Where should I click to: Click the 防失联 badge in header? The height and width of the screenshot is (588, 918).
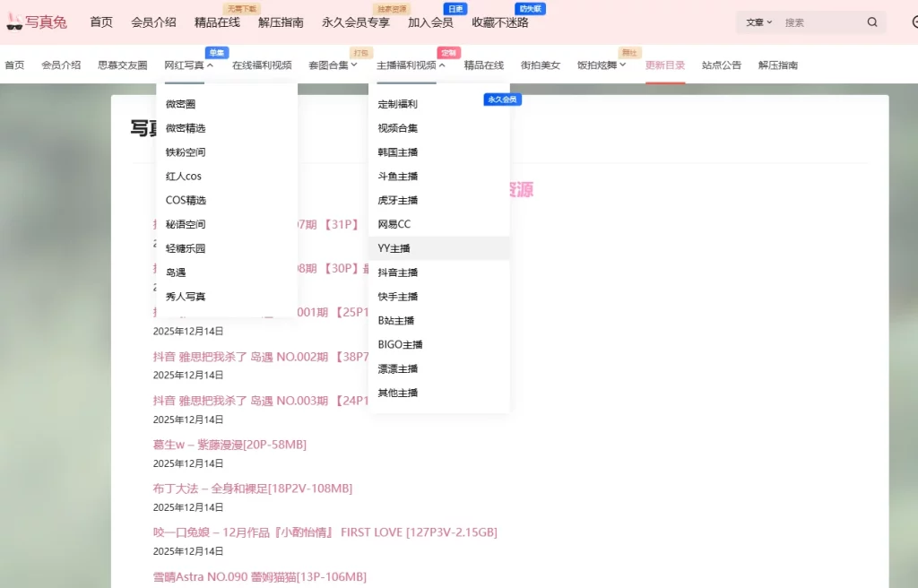(531, 9)
